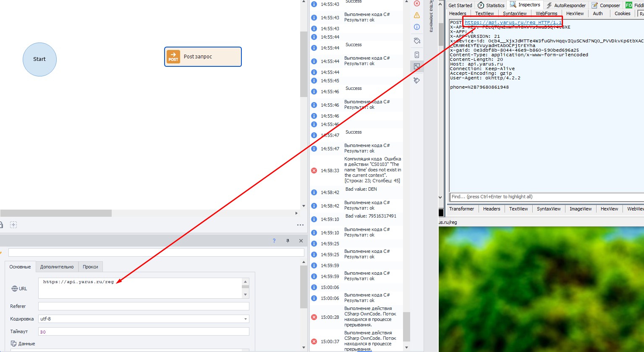Click the info icon of the 14:58:42 Bad value entry
Image resolution: width=644 pixels, height=352 pixels.
(314, 192)
